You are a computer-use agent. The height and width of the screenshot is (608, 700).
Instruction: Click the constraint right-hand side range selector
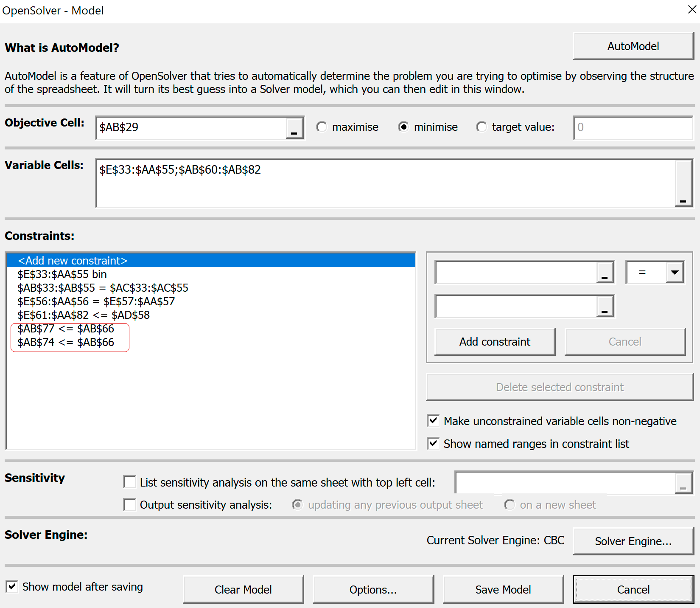click(605, 306)
